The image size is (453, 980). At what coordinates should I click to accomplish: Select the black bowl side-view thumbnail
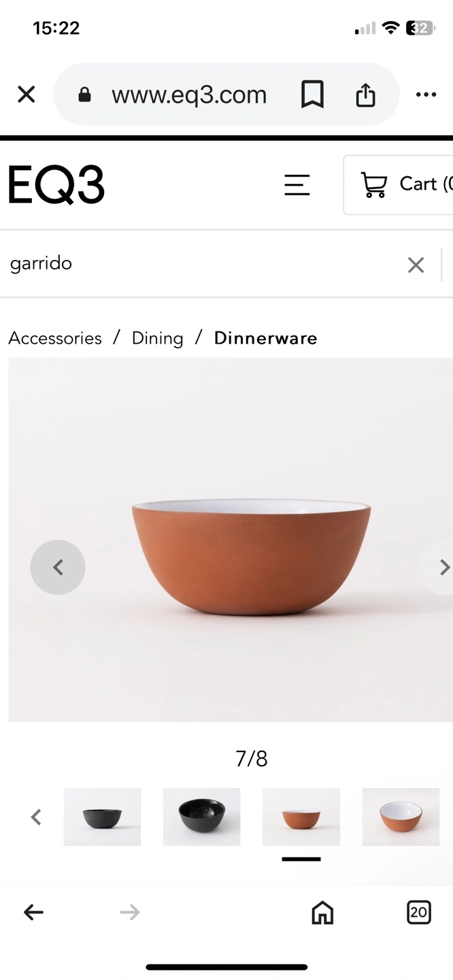[102, 817]
